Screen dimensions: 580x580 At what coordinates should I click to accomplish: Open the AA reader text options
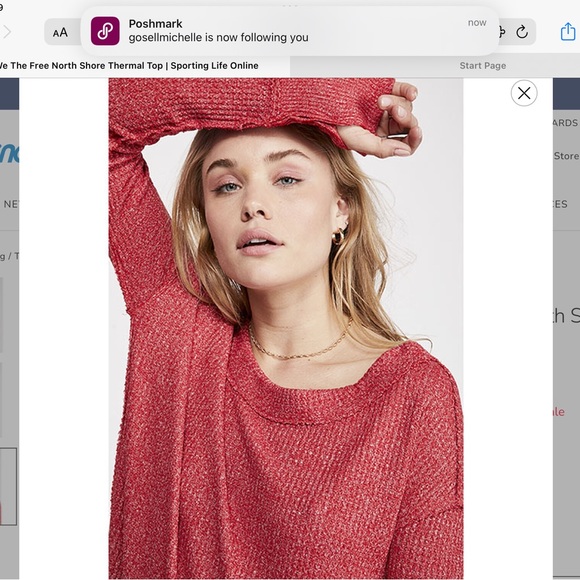tap(60, 33)
